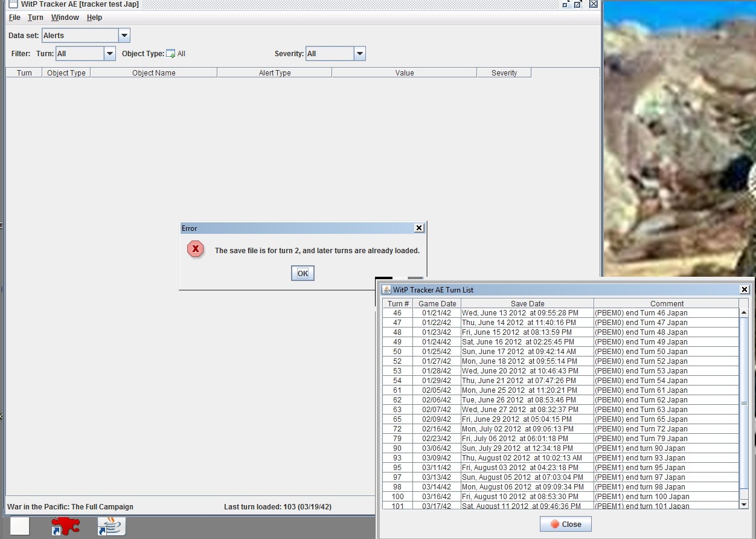756x539 pixels.
Task: Open the Window menu
Action: [65, 18]
